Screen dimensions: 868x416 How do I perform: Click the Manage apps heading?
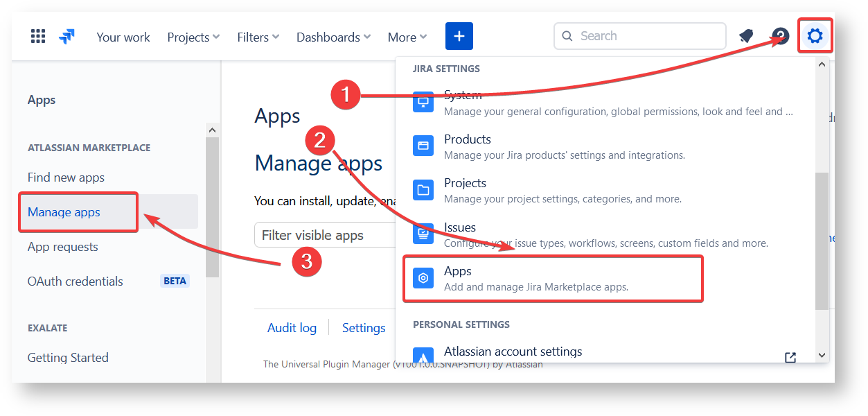318,164
